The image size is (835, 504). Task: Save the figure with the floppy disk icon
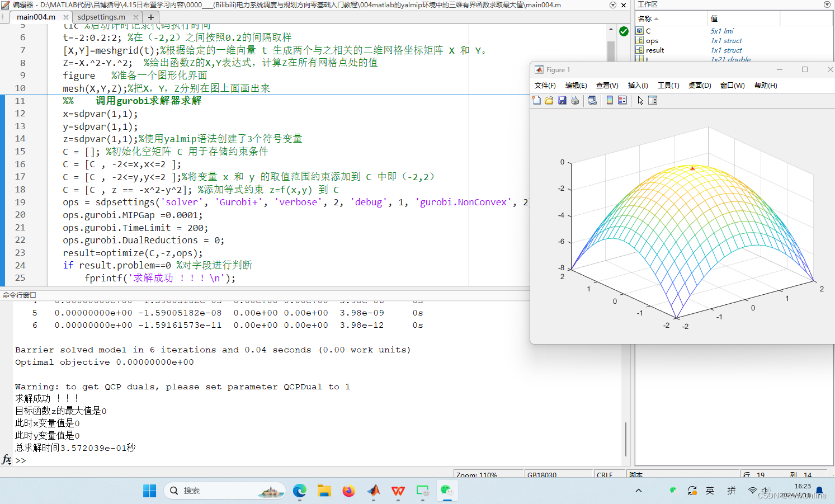click(x=562, y=100)
